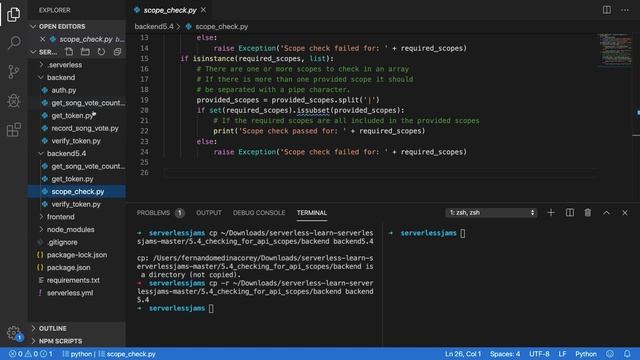Select the Terminal tab
Screen dimensions: 640x360
(x=311, y=213)
